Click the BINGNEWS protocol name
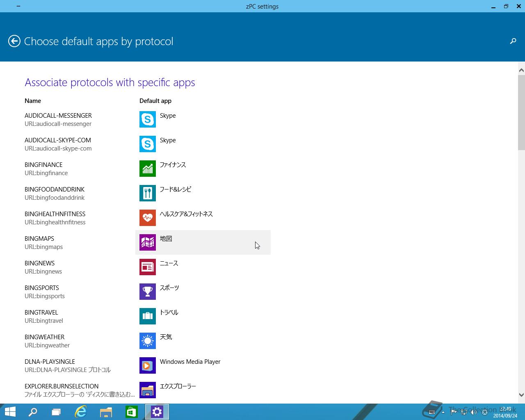This screenshot has height=420, width=525. click(x=39, y=263)
